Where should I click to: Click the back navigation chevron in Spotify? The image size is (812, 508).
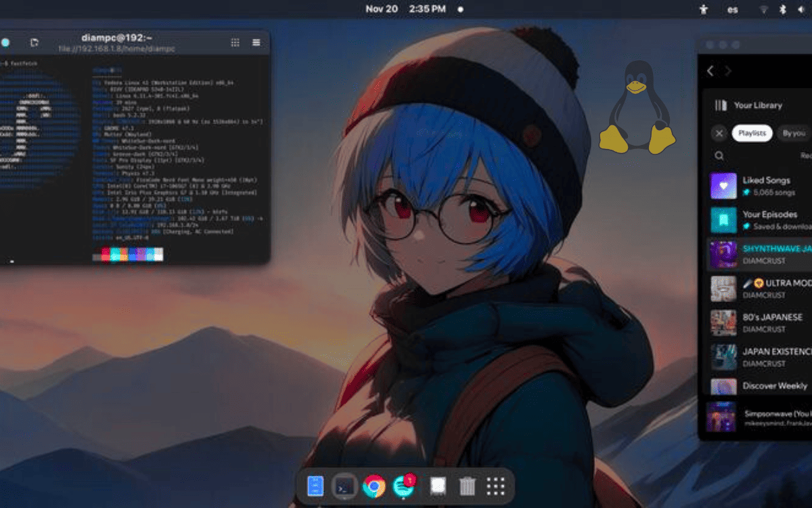click(710, 70)
